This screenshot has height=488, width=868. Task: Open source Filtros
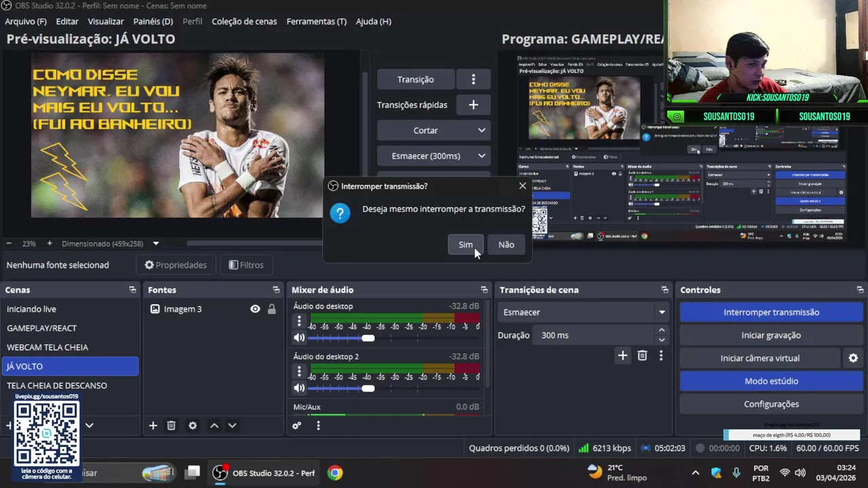coord(245,265)
